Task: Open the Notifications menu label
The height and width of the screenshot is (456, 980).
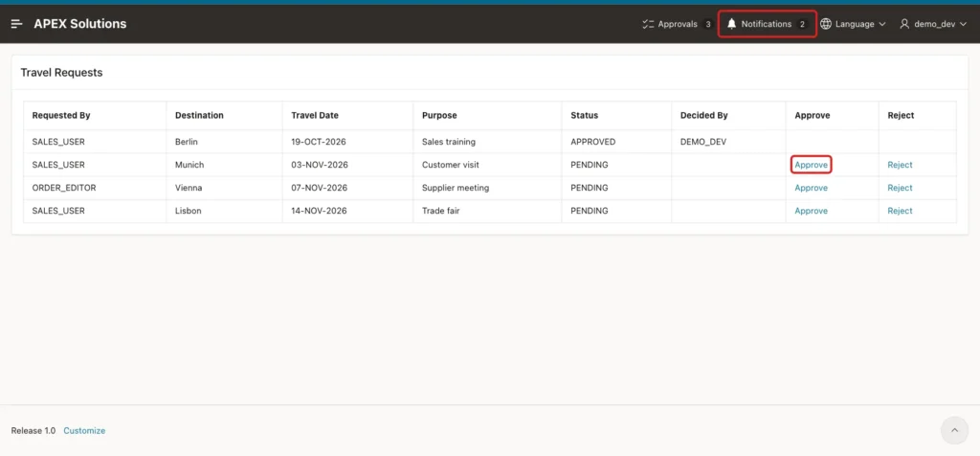Action: coord(767,24)
